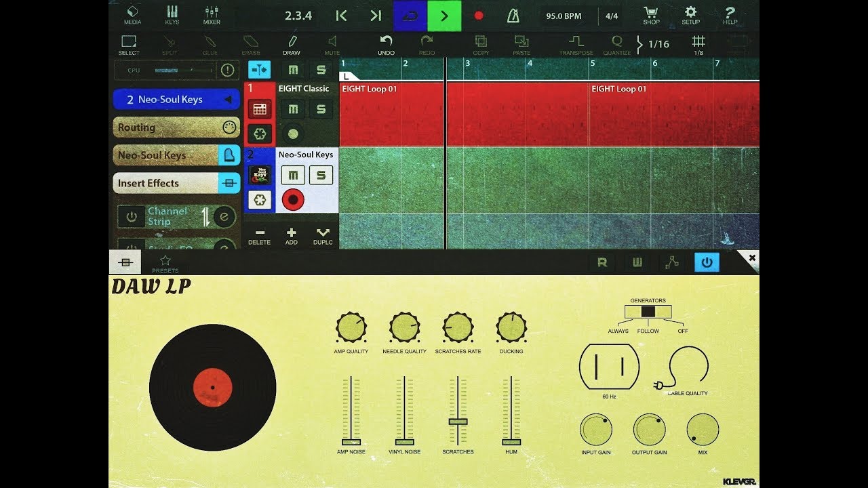Open the Media browser
868x488 pixels.
tap(132, 15)
